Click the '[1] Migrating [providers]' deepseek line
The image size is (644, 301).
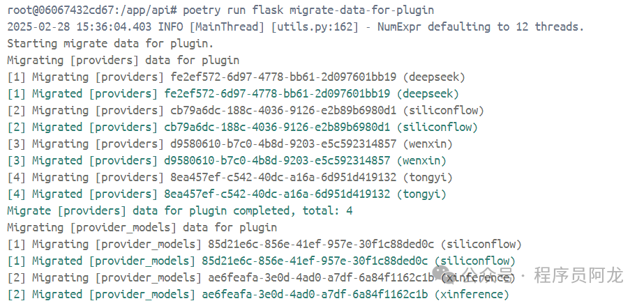coord(236,77)
